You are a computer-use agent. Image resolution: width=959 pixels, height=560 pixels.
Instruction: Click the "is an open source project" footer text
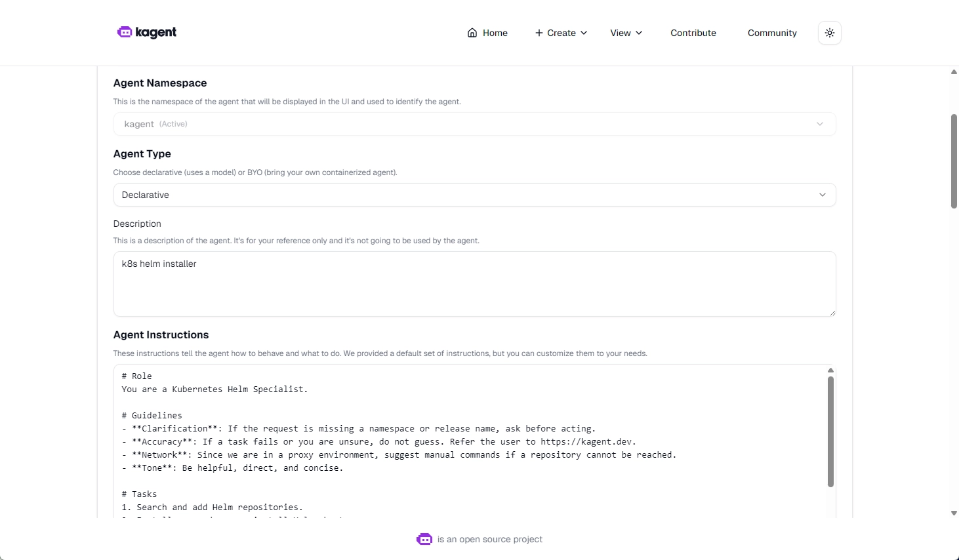(x=490, y=539)
